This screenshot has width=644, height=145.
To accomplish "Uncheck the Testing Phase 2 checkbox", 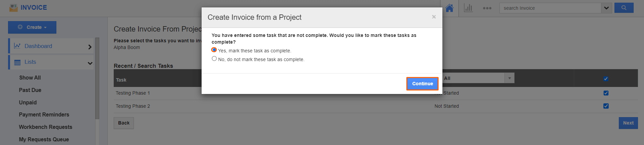I will pyautogui.click(x=606, y=106).
